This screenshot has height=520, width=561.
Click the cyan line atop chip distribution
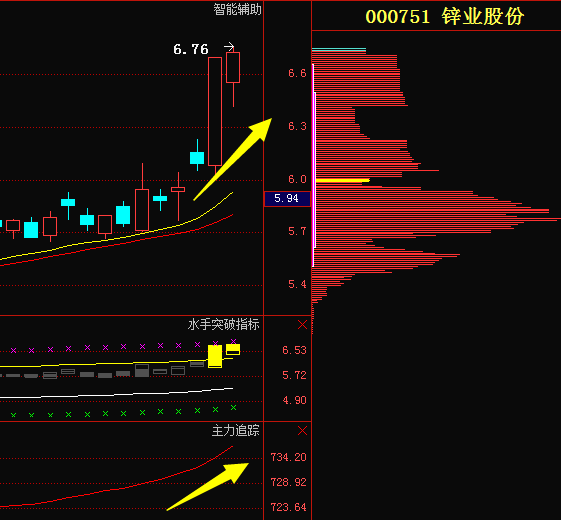339,49
